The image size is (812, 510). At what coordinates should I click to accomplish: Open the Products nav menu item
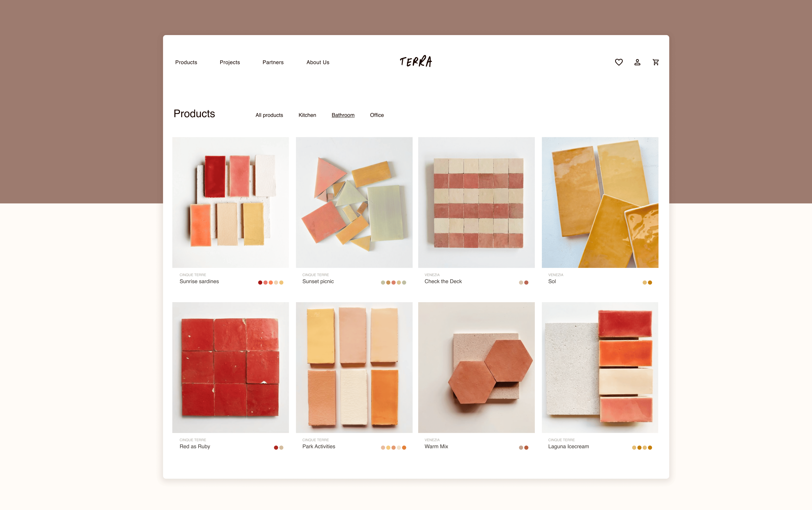(x=186, y=62)
